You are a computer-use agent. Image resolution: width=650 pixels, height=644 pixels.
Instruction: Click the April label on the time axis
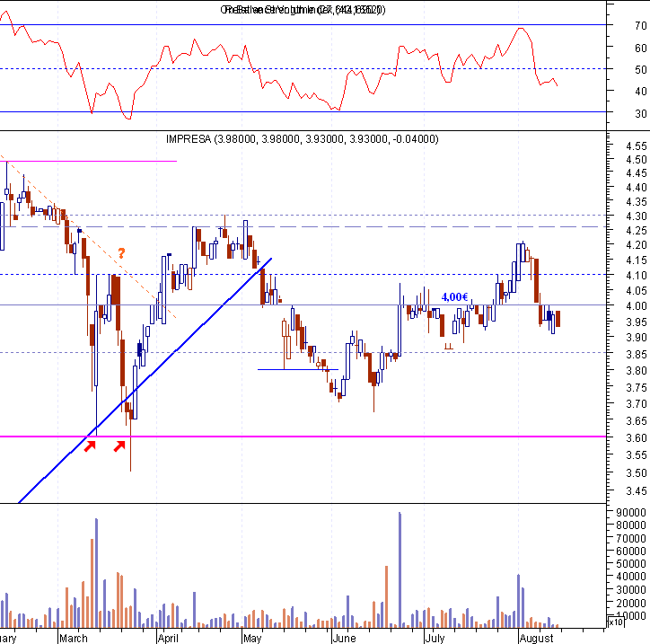click(168, 638)
